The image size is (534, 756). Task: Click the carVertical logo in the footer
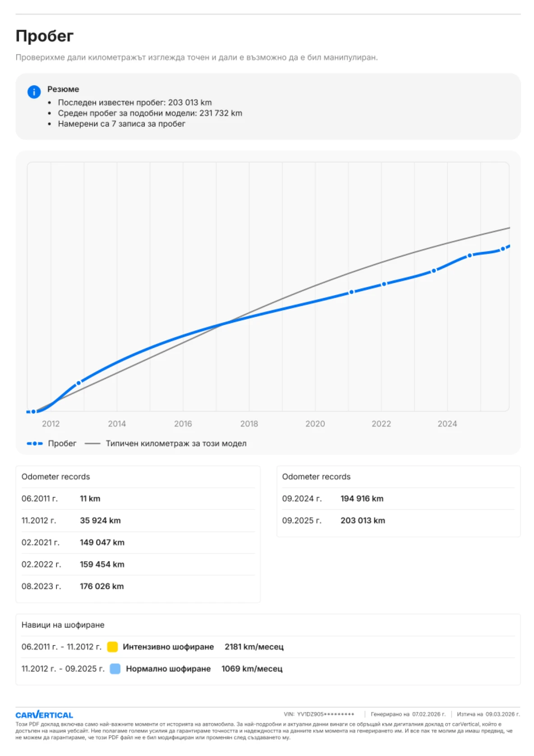pyautogui.click(x=44, y=714)
